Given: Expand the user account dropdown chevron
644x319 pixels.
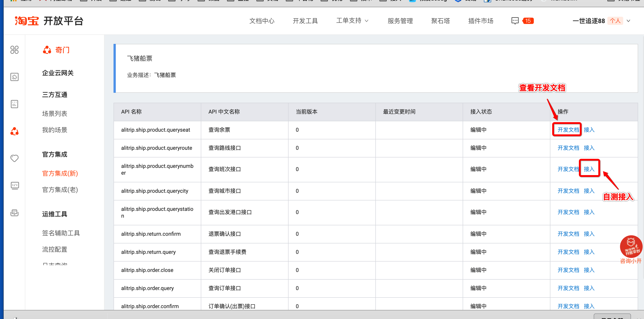Looking at the screenshot, I should point(628,21).
